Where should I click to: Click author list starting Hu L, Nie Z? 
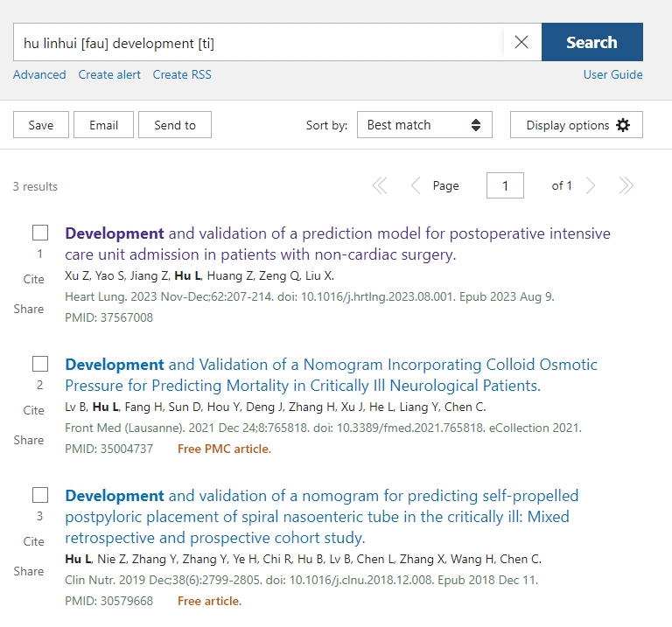point(304,559)
